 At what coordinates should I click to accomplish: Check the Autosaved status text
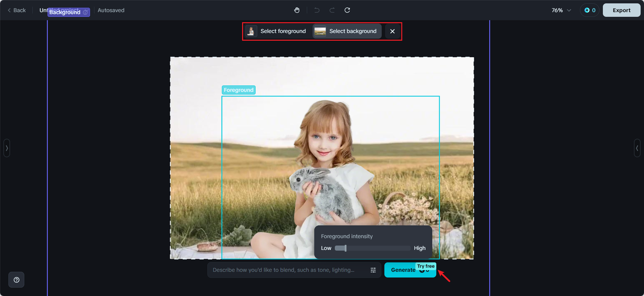111,10
